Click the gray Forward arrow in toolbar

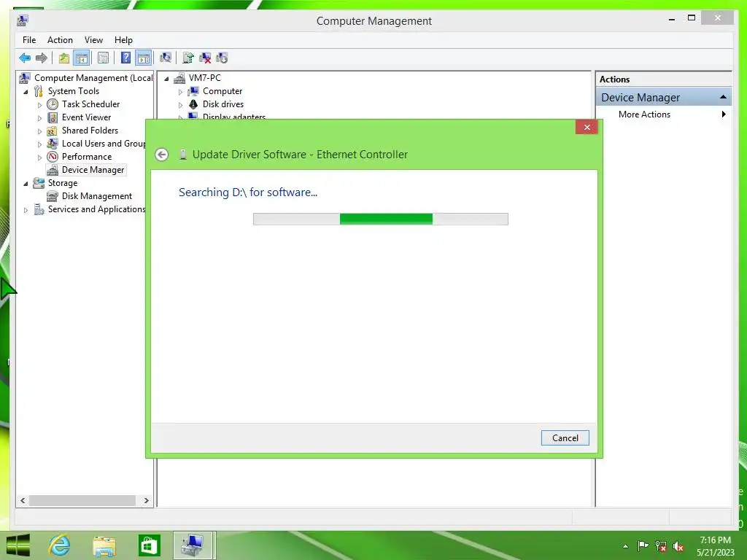point(42,58)
